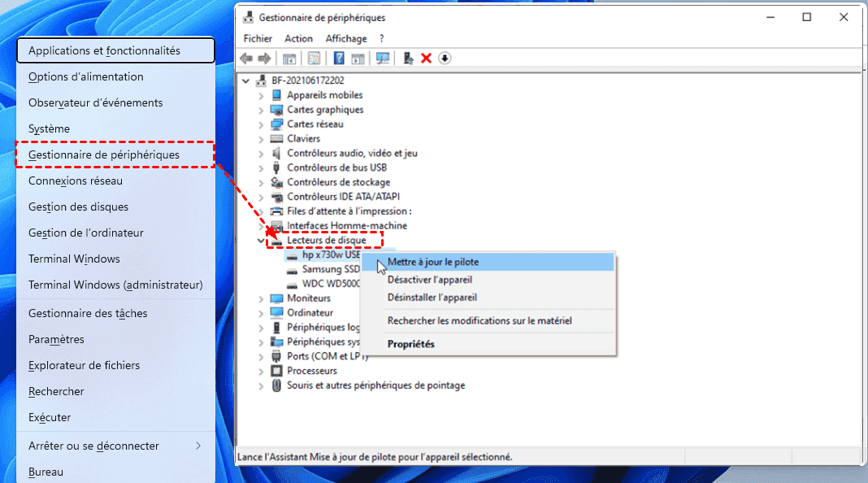Click the Forward arrow toolbar icon

click(265, 59)
